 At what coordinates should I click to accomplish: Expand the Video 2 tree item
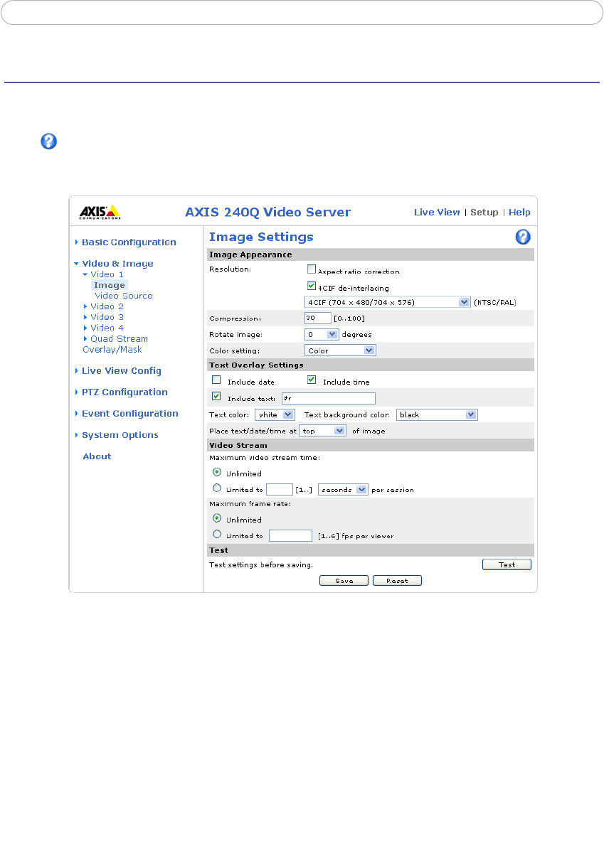(x=107, y=306)
